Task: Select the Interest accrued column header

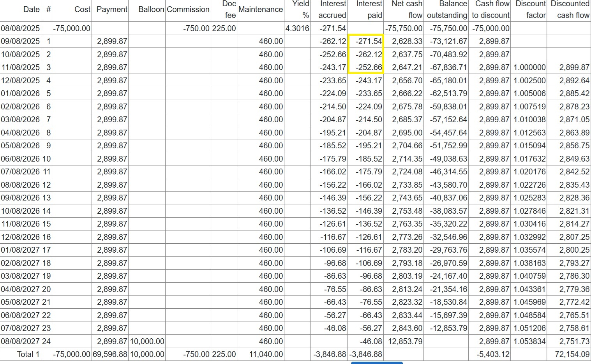Action: [x=332, y=9]
